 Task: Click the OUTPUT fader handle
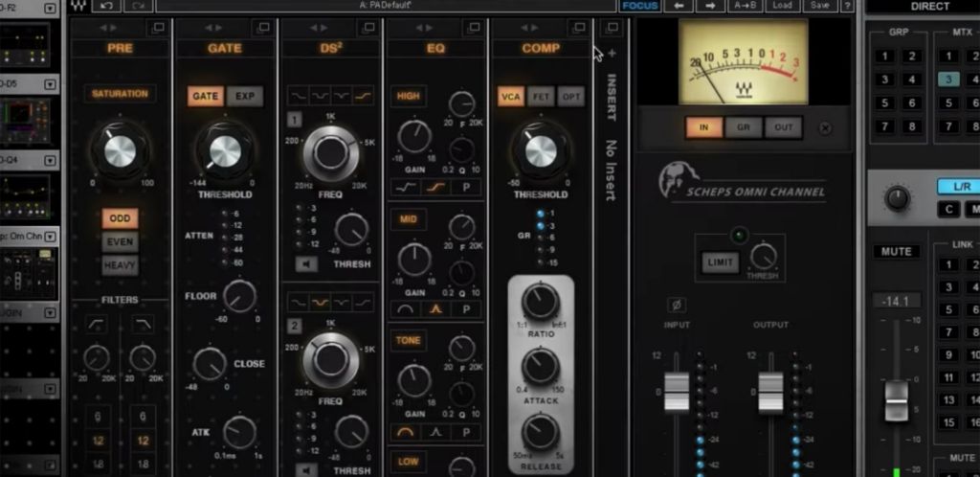770,392
